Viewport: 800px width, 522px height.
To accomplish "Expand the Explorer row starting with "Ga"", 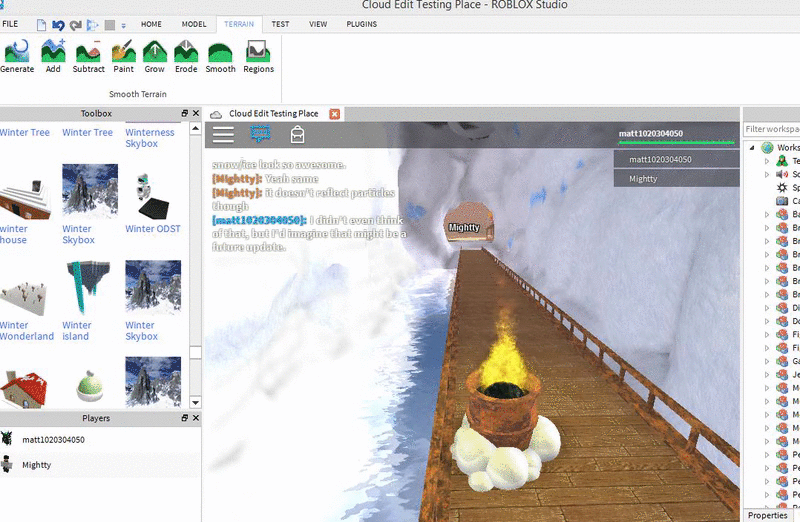I will [x=766, y=361].
